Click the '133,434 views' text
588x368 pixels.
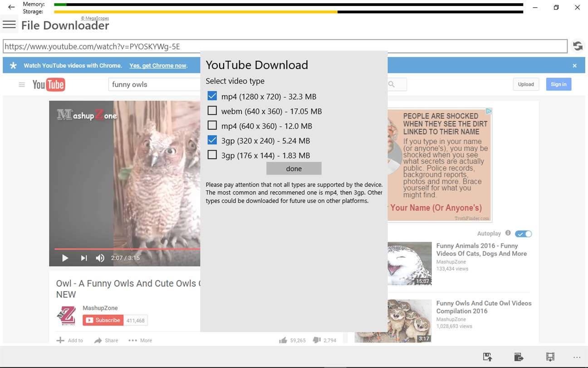452,269
